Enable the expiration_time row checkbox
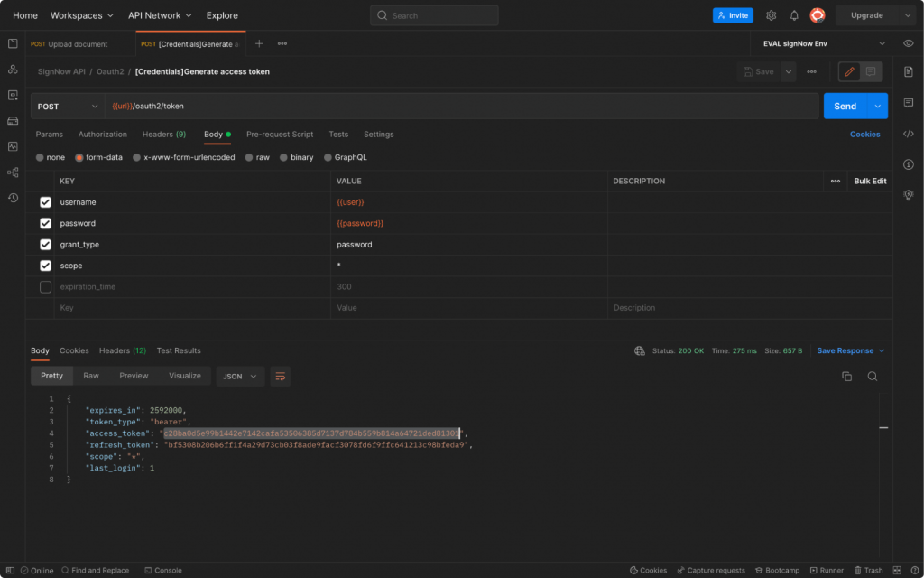The width and height of the screenshot is (924, 578). click(x=45, y=287)
